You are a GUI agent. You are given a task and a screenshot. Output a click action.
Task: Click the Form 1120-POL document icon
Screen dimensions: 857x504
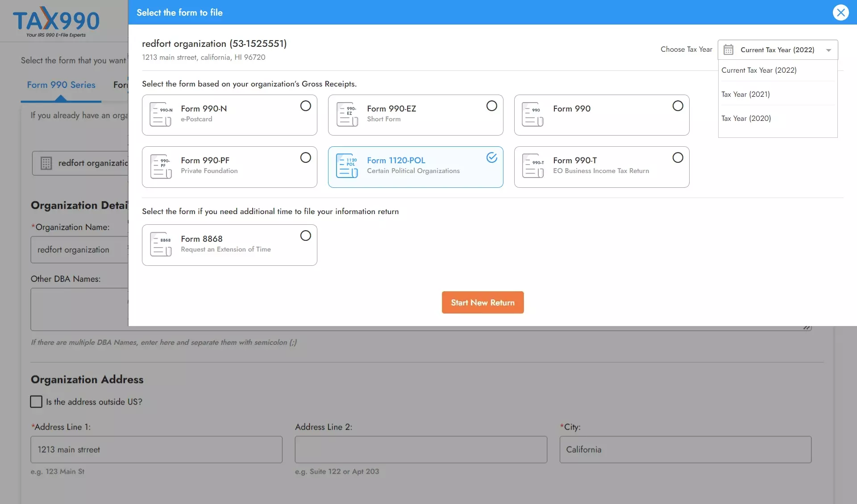click(347, 166)
